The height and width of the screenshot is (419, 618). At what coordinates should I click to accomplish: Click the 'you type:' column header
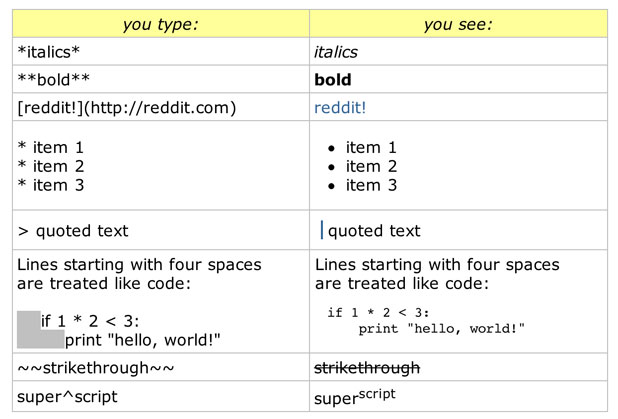tap(161, 24)
